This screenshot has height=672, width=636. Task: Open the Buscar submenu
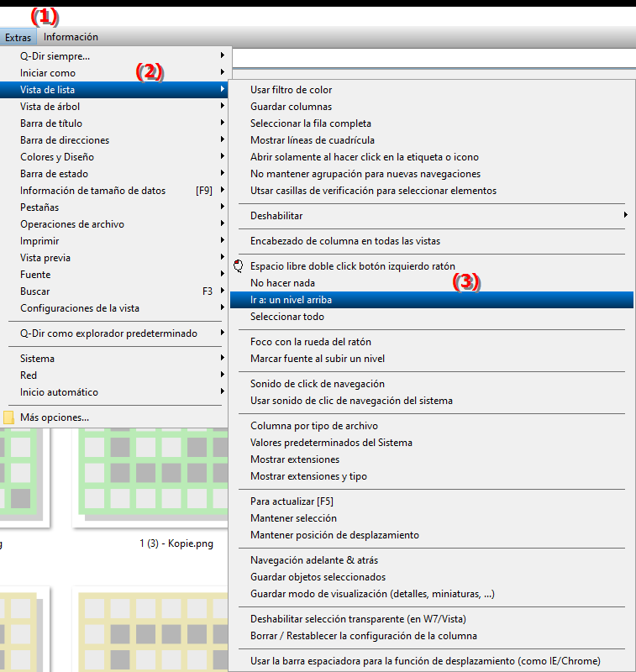pyautogui.click(x=115, y=291)
